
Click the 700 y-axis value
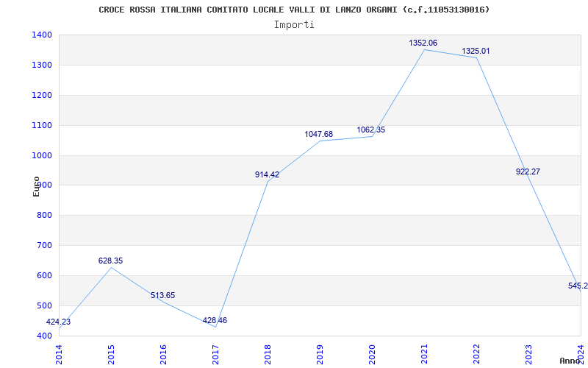45,245
